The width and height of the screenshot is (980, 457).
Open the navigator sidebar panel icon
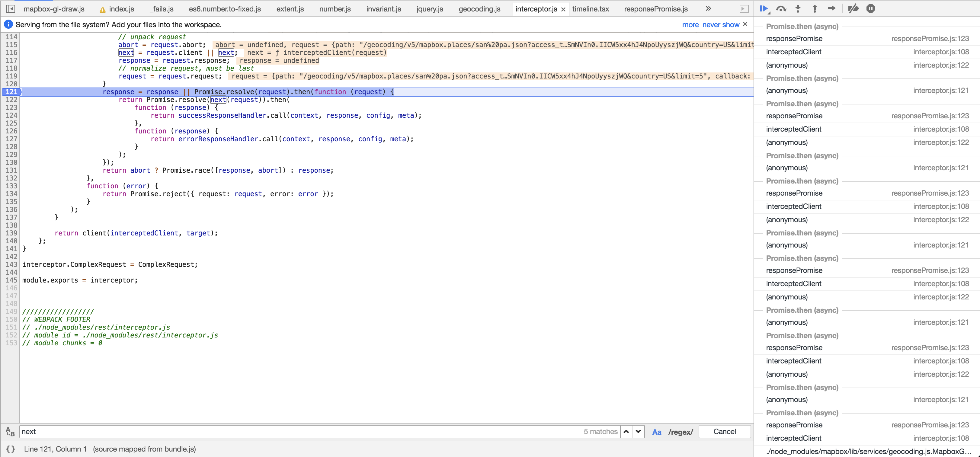10,8
